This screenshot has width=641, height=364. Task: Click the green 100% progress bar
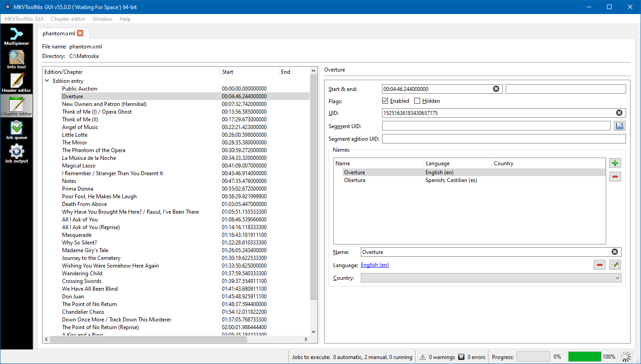click(x=584, y=356)
